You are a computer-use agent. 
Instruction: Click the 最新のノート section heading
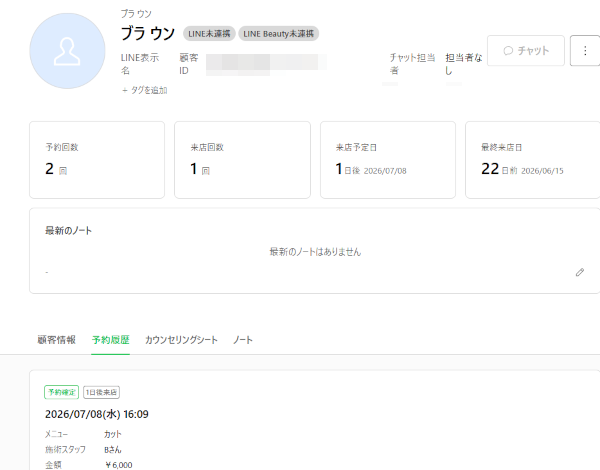[68, 230]
